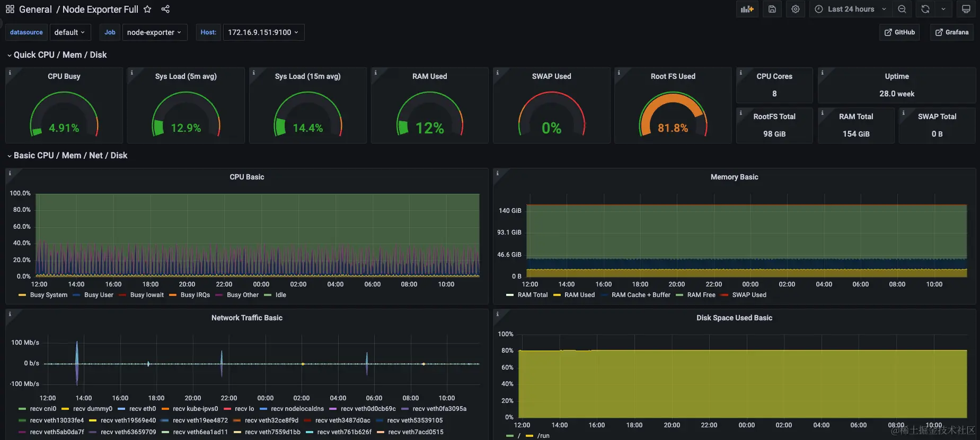Refresh the dashboard
980x440 pixels.
pyautogui.click(x=925, y=9)
